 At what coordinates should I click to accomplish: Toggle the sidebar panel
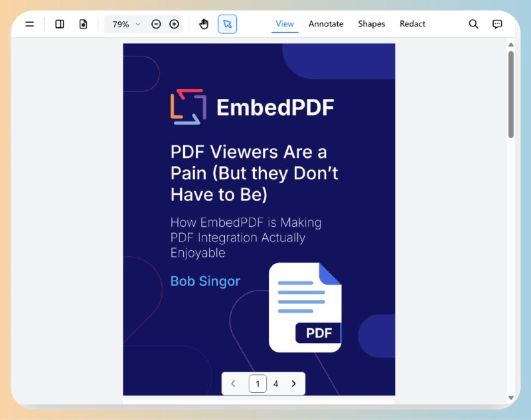tap(60, 24)
